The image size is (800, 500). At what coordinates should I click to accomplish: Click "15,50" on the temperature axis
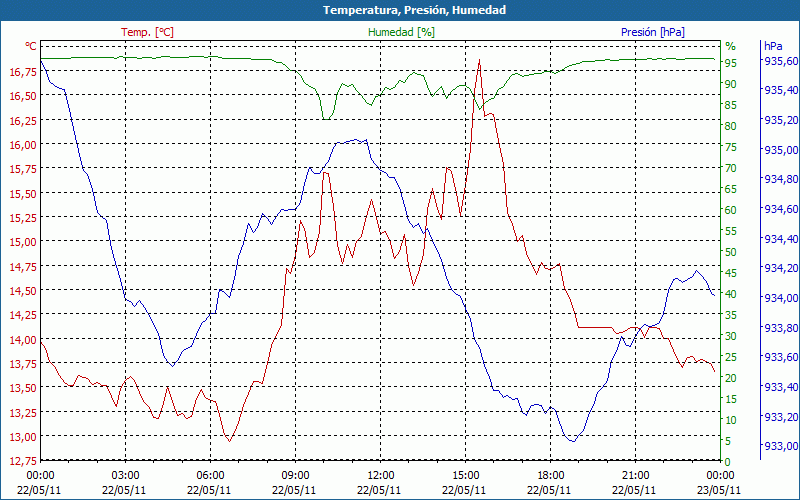(x=23, y=193)
